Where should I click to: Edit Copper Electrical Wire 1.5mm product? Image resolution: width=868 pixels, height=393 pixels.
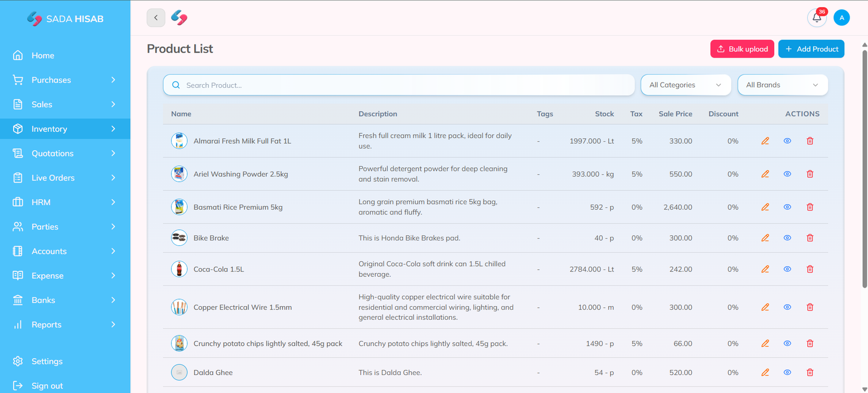pos(765,307)
